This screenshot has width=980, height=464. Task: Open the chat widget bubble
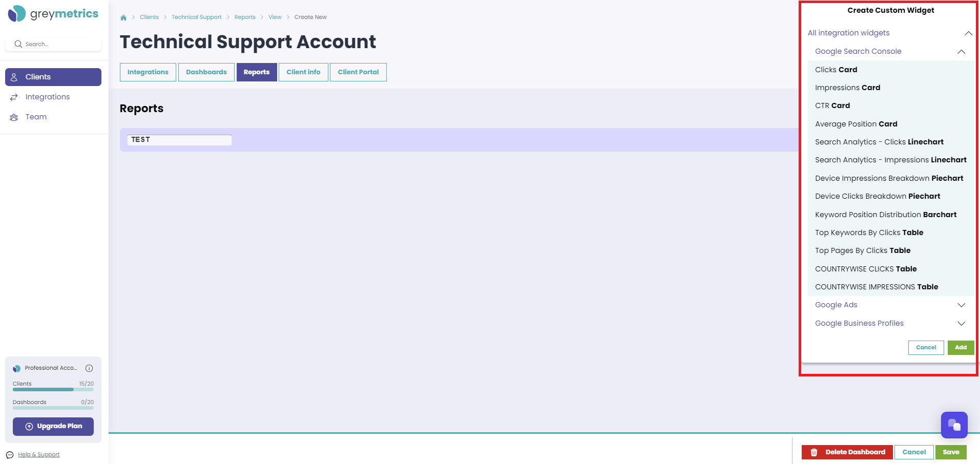click(954, 425)
